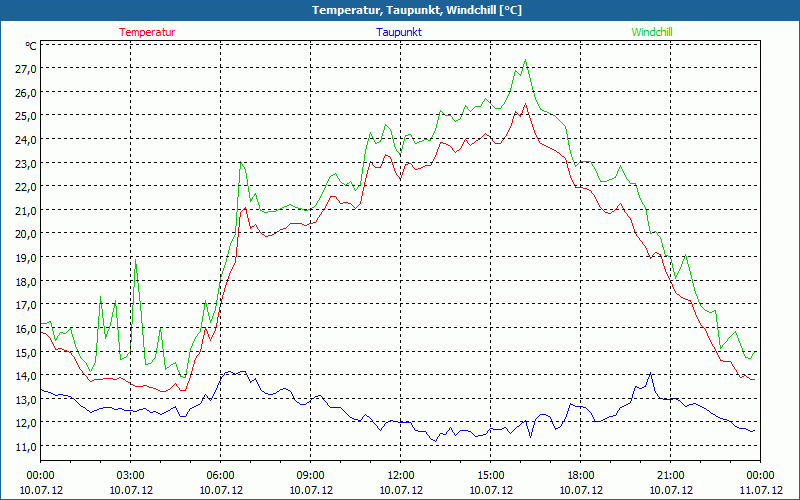
Task: Click the '22,0' y-axis value
Action: (26, 187)
